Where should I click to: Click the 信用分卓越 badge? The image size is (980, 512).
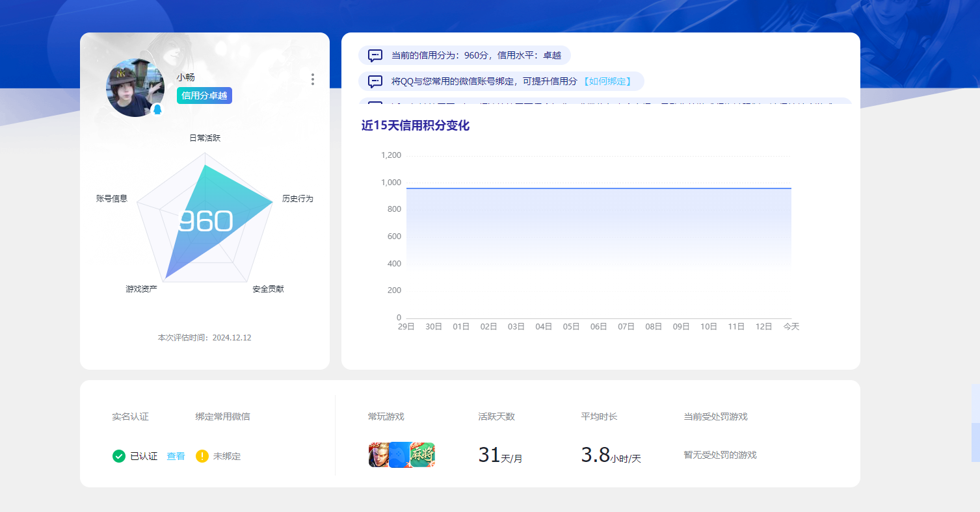[x=204, y=96]
